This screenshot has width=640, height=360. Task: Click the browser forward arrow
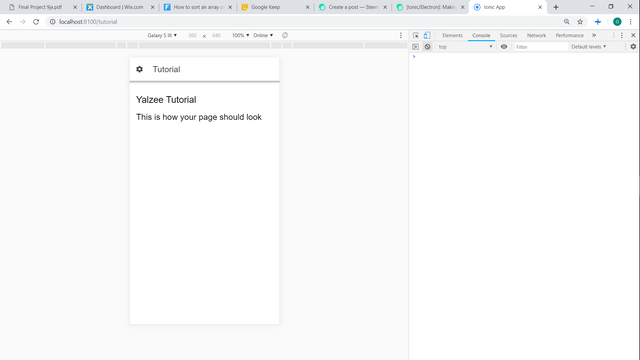(x=23, y=22)
